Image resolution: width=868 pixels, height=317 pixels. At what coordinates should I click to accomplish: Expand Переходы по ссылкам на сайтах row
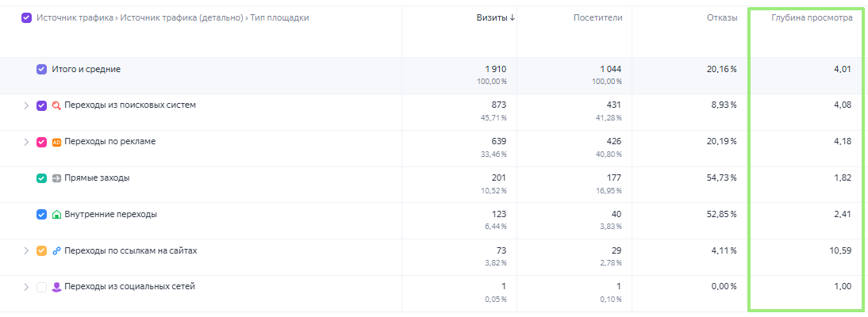coord(26,250)
